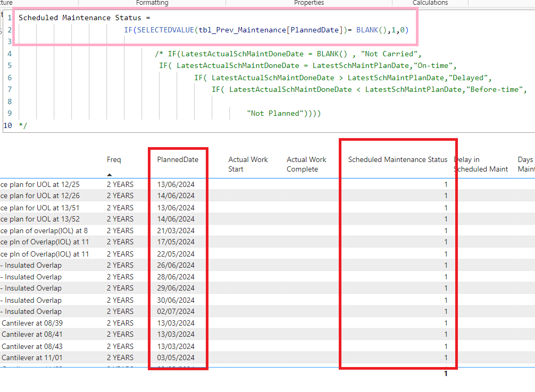
Task: Sort by Delay in Scheduled Maint header
Action: point(481,164)
